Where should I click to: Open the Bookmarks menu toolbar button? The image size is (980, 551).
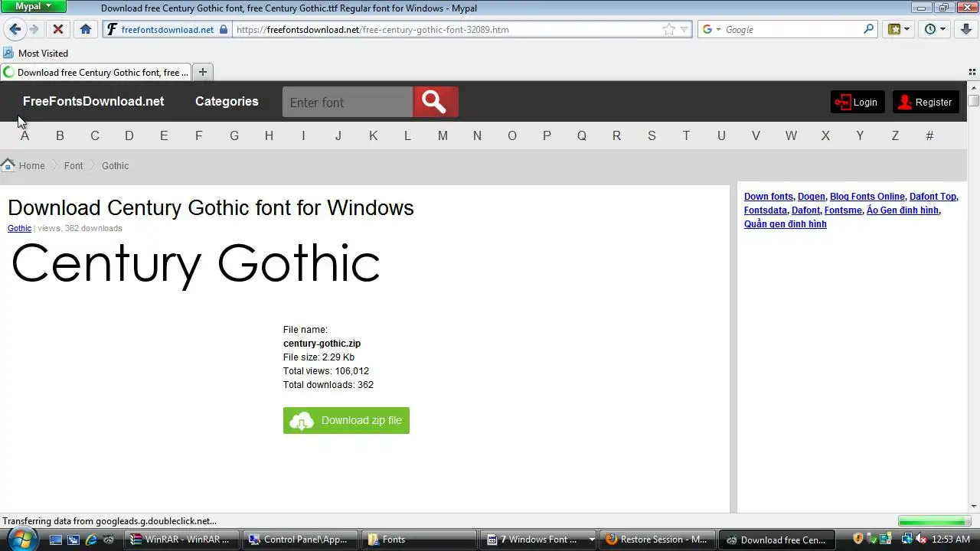pos(899,29)
